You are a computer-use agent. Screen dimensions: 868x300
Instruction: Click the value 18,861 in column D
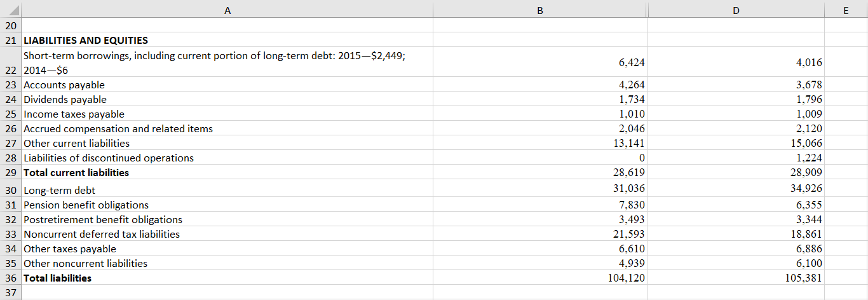click(x=806, y=235)
